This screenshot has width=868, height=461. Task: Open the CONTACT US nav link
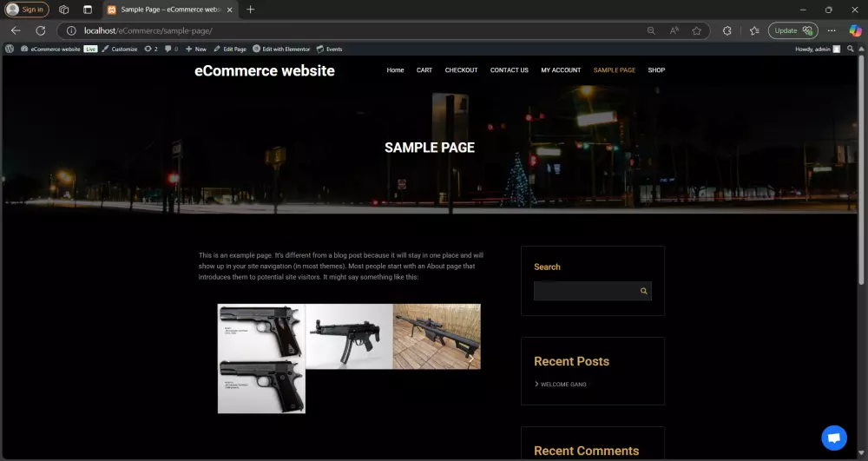click(x=510, y=70)
